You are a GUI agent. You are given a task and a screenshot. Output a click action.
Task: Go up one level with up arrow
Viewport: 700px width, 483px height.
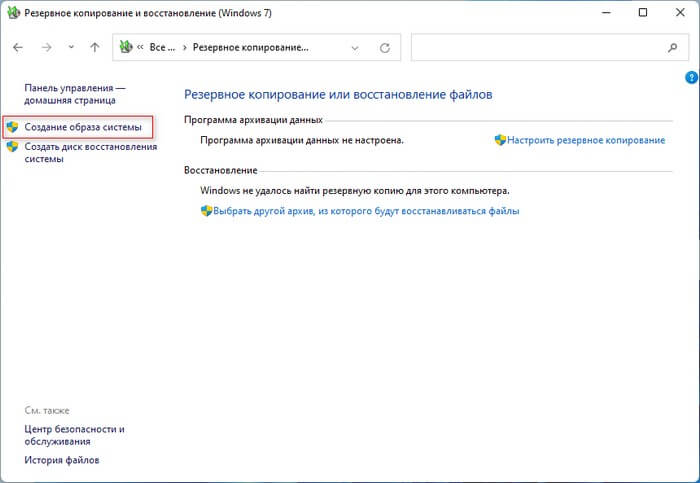pyautogui.click(x=95, y=47)
